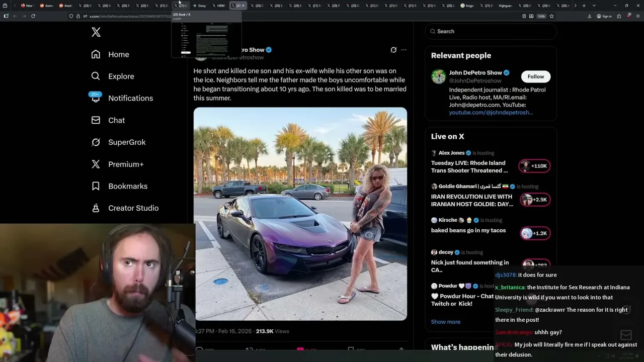
Task: Switch to the Highguard tab
Action: (x=505, y=6)
